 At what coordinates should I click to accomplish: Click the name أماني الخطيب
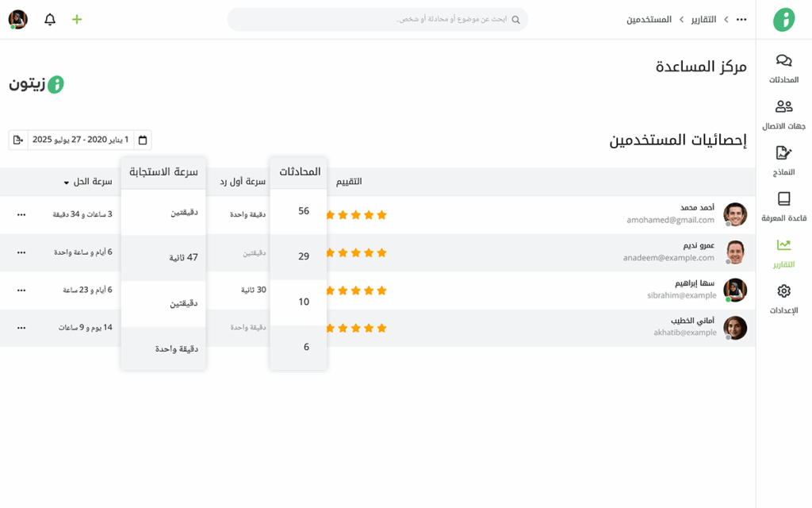[x=692, y=321]
